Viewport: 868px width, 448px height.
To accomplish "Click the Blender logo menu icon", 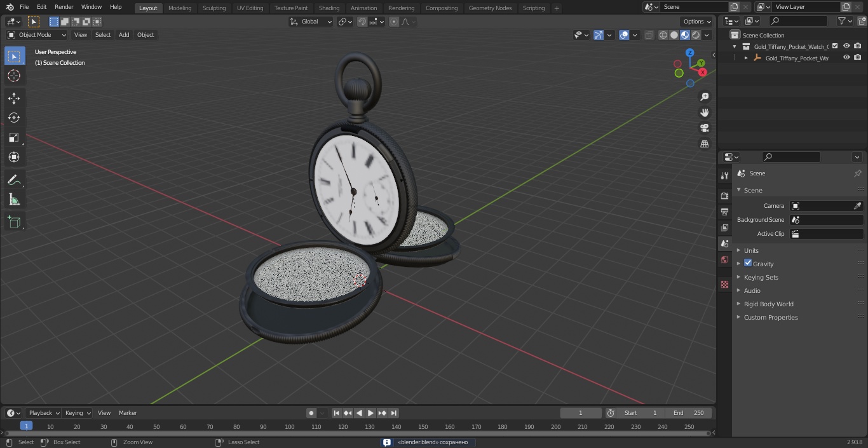I will (x=10, y=7).
